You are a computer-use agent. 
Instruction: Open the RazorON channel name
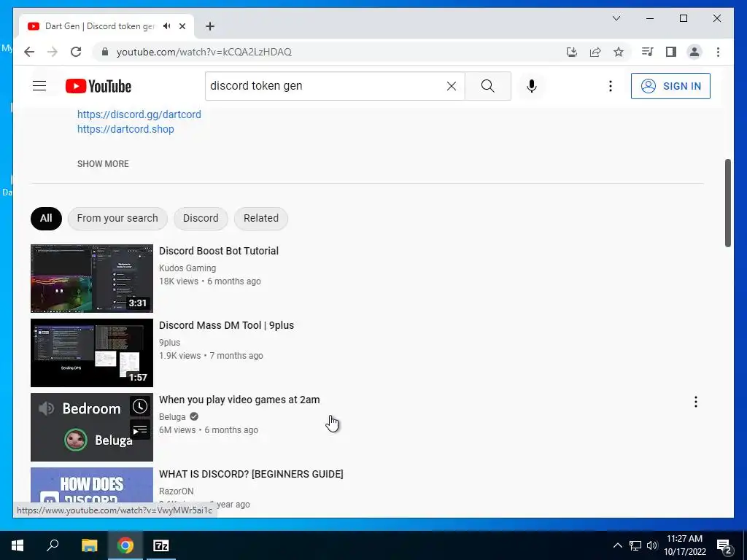coord(177,491)
